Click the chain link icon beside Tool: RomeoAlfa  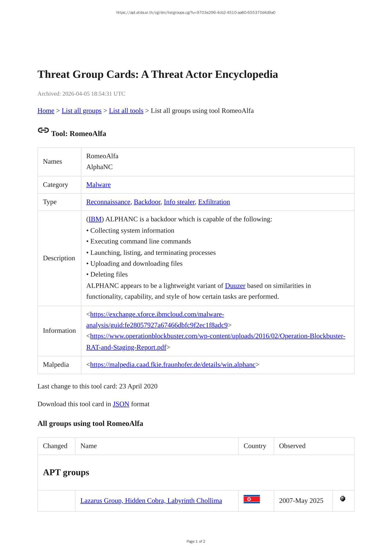click(43, 130)
